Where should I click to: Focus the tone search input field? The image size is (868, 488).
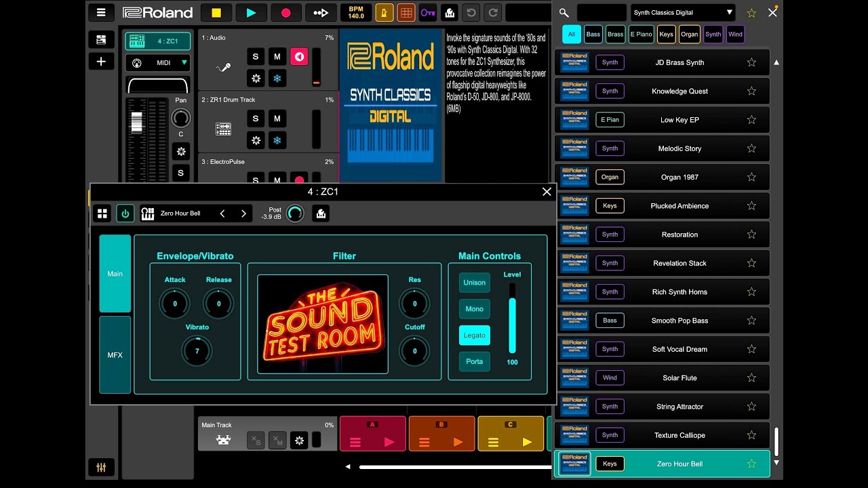pyautogui.click(x=601, y=12)
